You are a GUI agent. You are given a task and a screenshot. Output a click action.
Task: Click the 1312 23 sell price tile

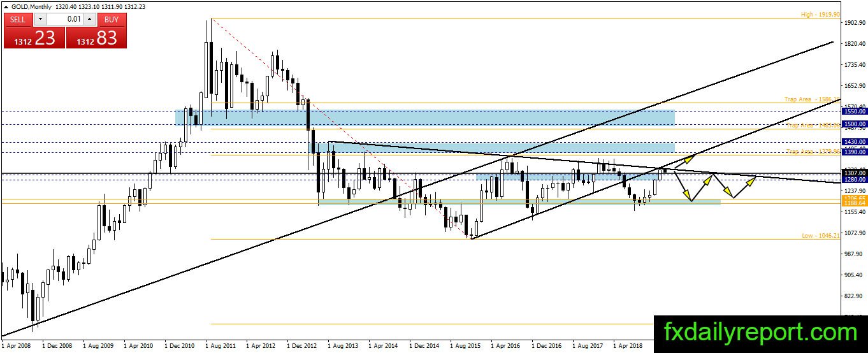tap(34, 38)
